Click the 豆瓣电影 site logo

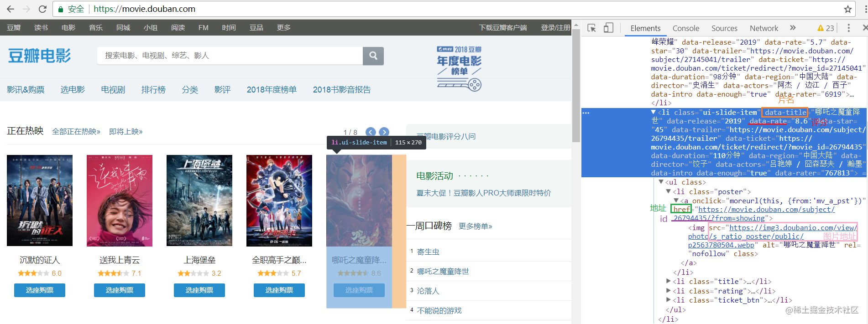[x=40, y=56]
